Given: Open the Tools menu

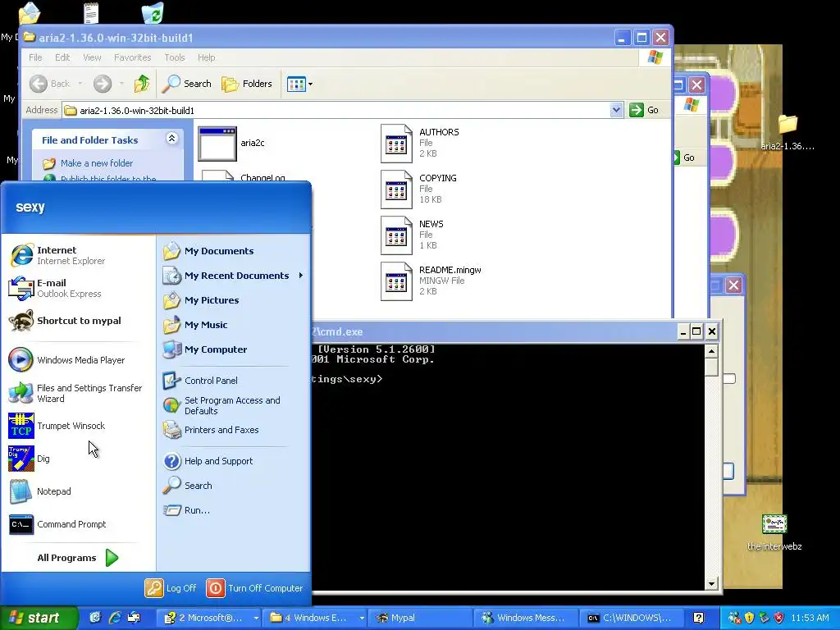Looking at the screenshot, I should click(174, 57).
